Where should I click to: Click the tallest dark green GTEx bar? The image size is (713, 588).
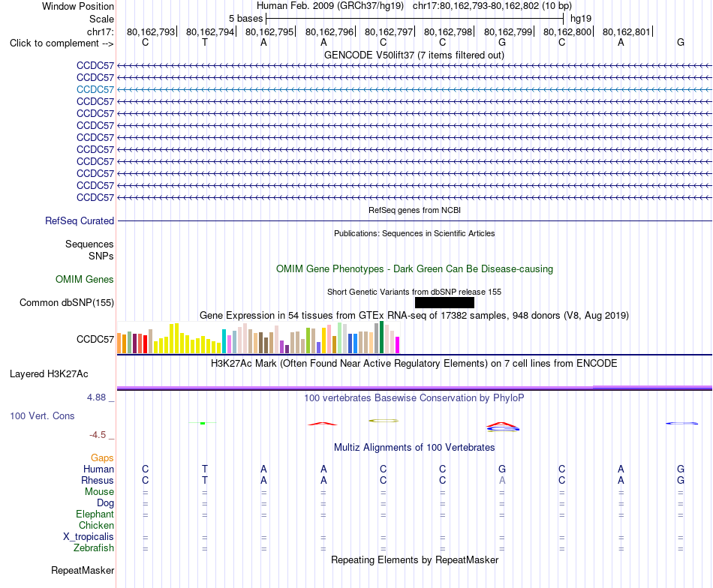click(381, 337)
